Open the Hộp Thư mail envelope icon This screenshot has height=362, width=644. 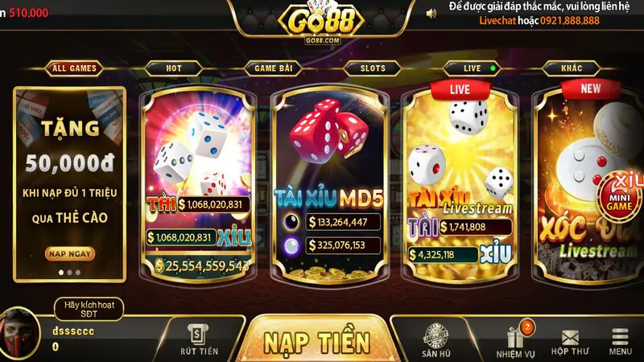(570, 338)
